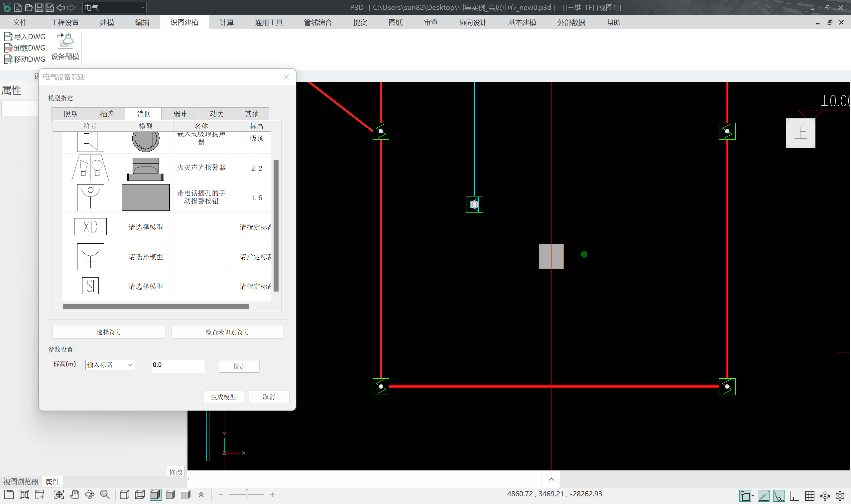Click the zoom magnifier tool
Image resolution: width=851 pixels, height=504 pixels.
[105, 494]
